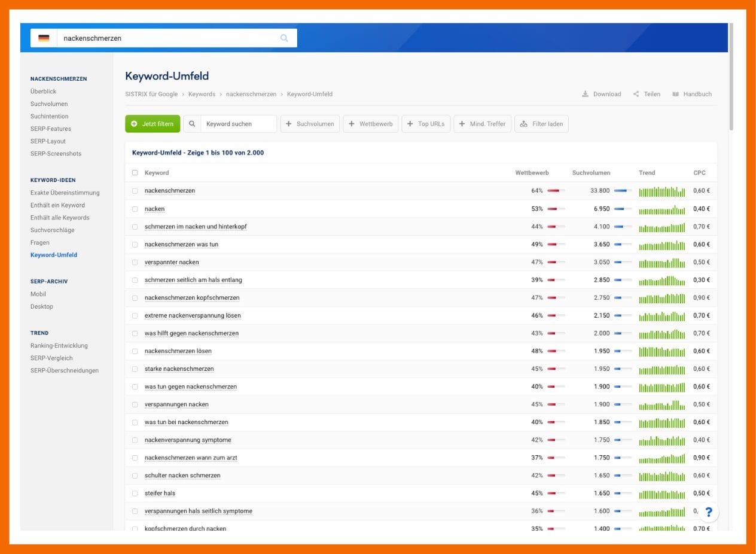The image size is (756, 554).
Task: Open the Wettbewerb filter options
Action: (371, 124)
